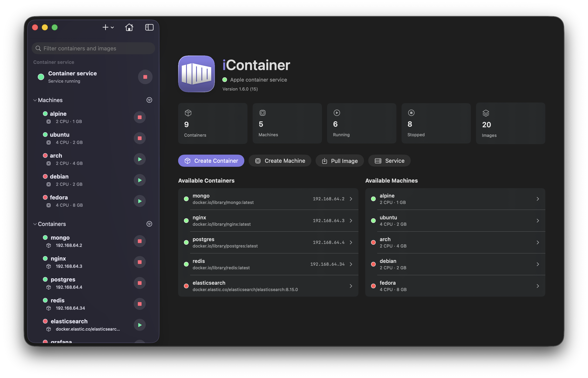Screen dimensions: 588x378
Task: Click mongo image path docker.io/library/mongo:latest
Action: tap(223, 202)
